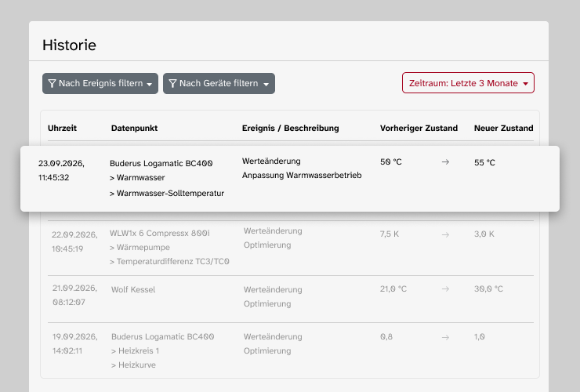The image size is (580, 392).
Task: Click the previous value 0,8
Action: (x=386, y=336)
